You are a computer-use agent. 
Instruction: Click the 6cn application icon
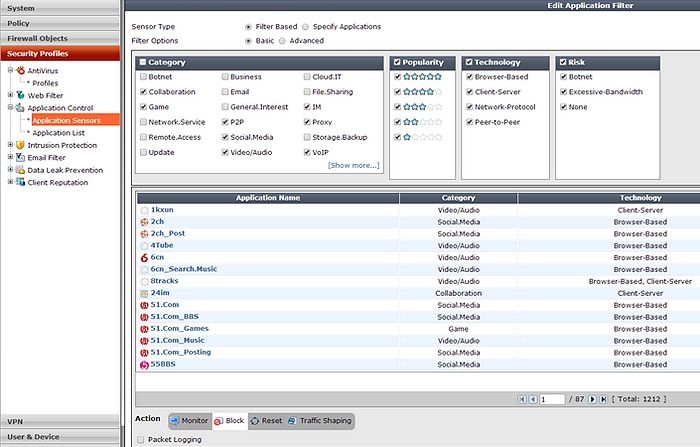145,257
